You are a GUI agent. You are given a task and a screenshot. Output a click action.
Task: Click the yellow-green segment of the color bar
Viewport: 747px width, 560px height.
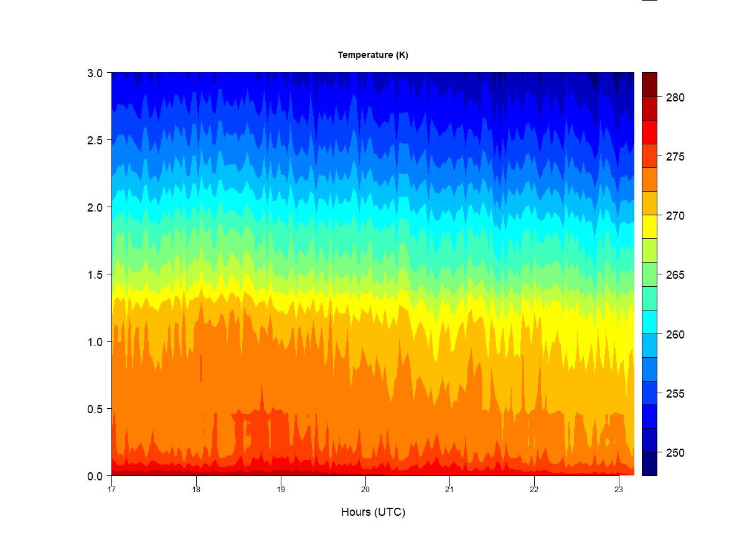click(x=649, y=250)
